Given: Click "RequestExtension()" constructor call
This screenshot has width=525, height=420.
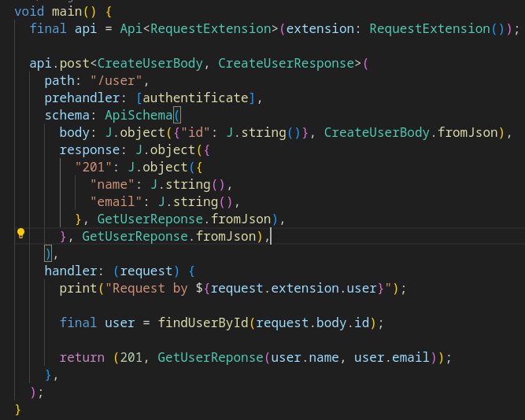Looking at the screenshot, I should [x=438, y=29].
